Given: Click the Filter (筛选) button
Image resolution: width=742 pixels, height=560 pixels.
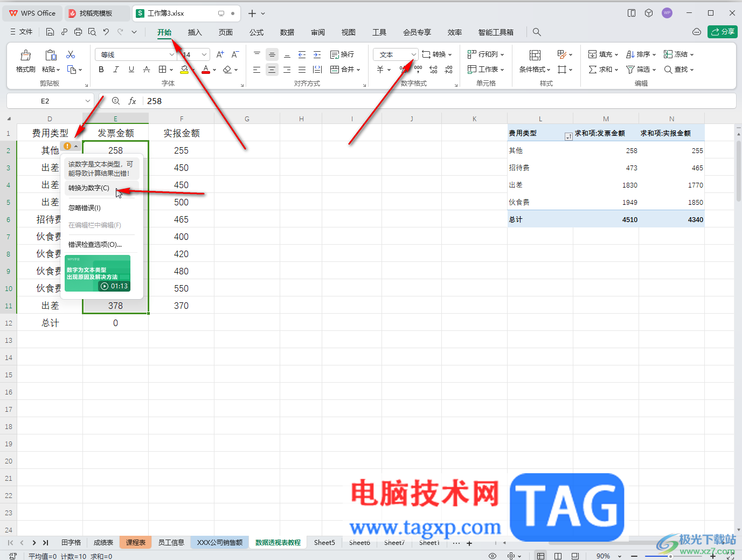Looking at the screenshot, I should [x=641, y=70].
